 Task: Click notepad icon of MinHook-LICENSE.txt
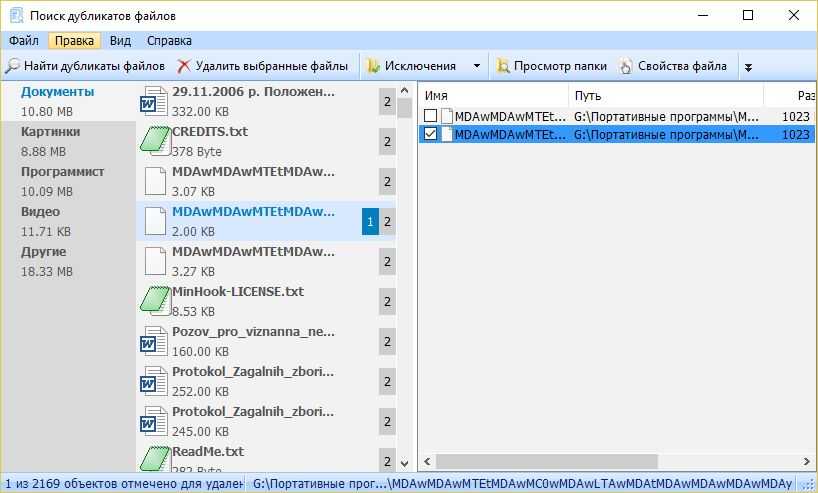[155, 301]
